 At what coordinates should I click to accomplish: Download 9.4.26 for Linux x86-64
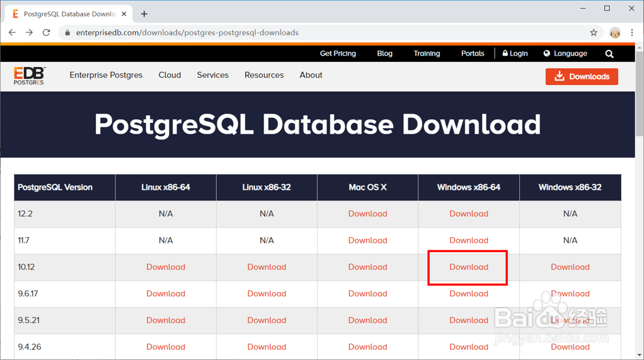point(166,347)
